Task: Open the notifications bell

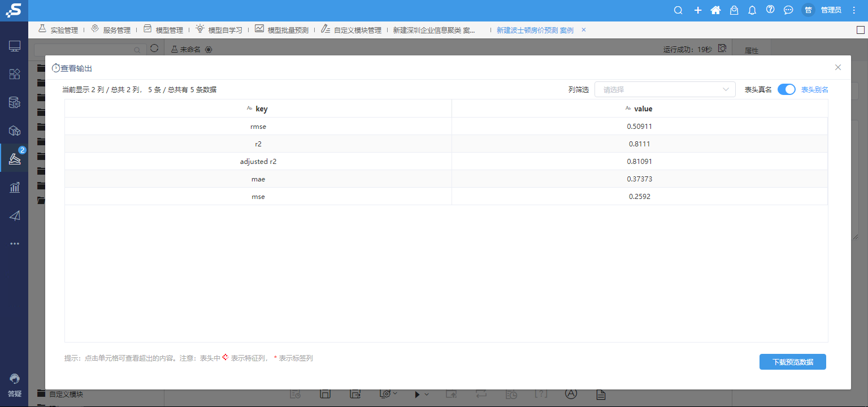Action: point(752,10)
